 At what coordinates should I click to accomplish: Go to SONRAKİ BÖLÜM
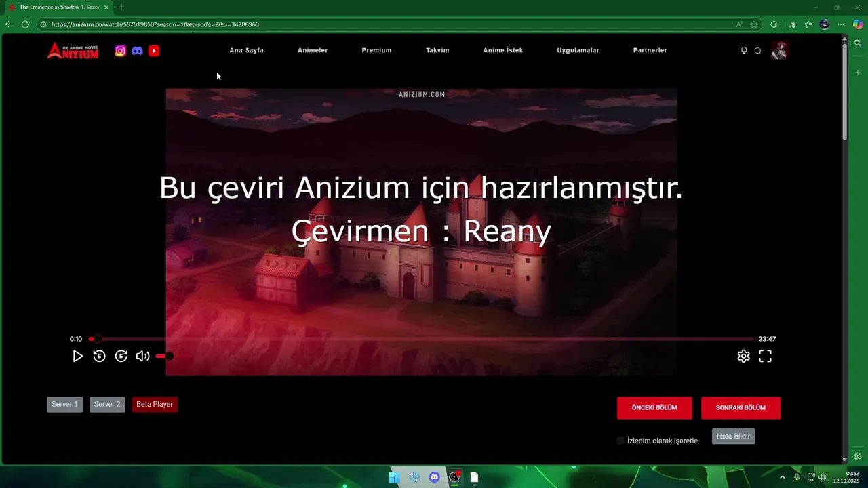pyautogui.click(x=741, y=408)
